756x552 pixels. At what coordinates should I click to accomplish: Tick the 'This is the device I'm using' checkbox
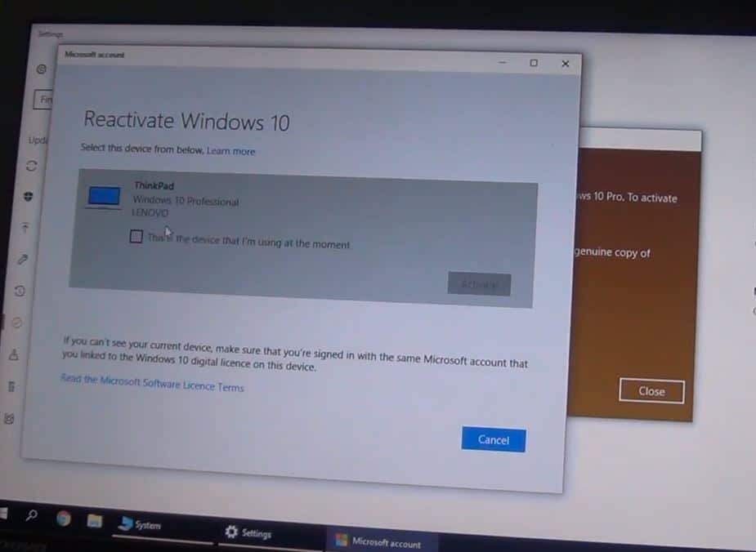click(x=136, y=237)
